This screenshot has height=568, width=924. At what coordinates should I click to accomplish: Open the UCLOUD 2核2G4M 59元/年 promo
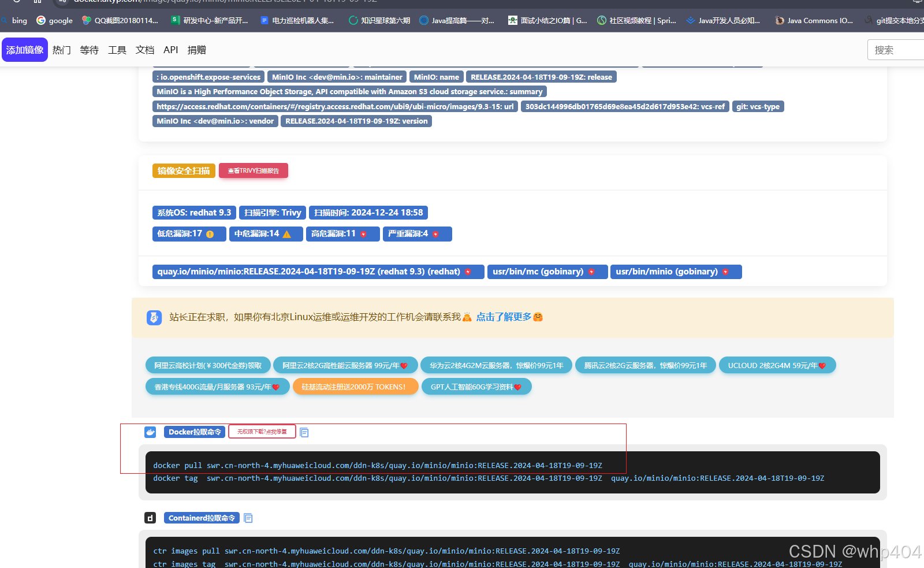click(x=777, y=365)
